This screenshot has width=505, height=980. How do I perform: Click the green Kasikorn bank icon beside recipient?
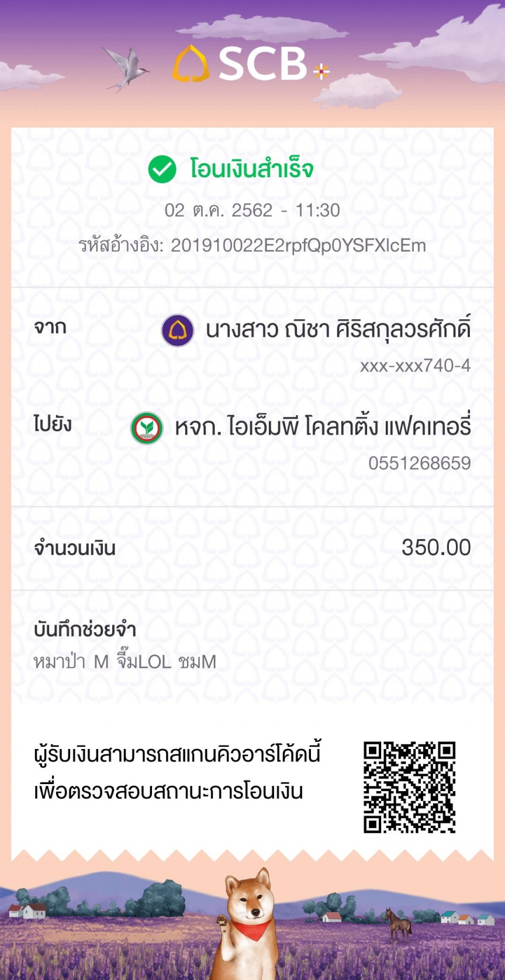click(147, 428)
